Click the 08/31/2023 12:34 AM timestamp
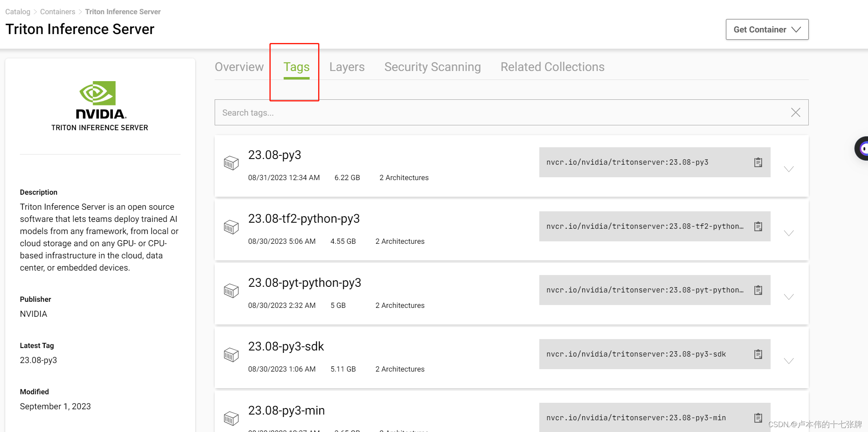This screenshot has height=432, width=868. 284,178
